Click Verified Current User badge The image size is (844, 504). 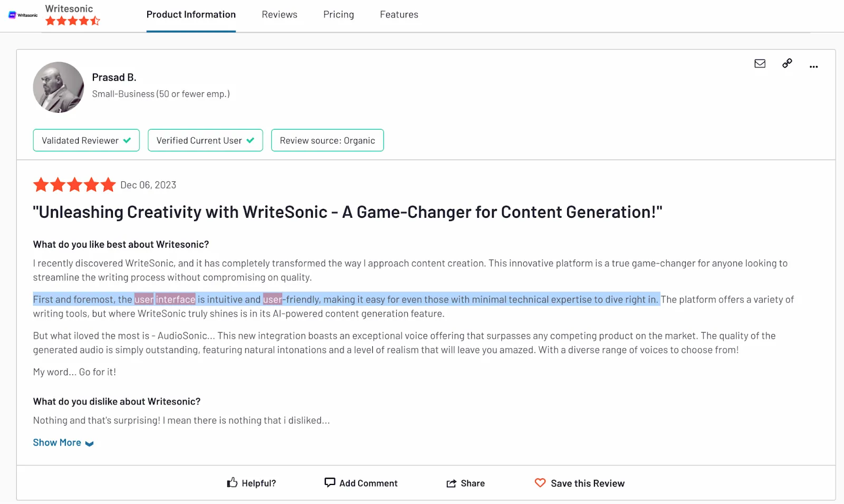pos(205,140)
